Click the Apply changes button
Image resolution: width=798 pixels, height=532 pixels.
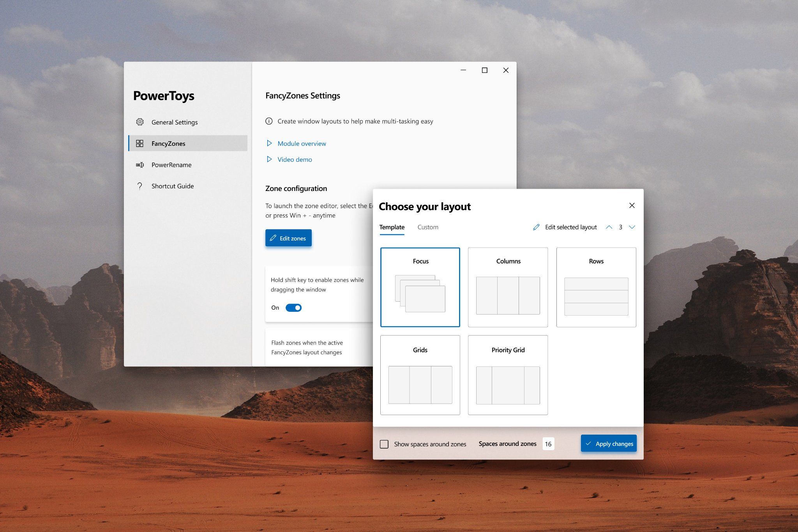pos(609,444)
